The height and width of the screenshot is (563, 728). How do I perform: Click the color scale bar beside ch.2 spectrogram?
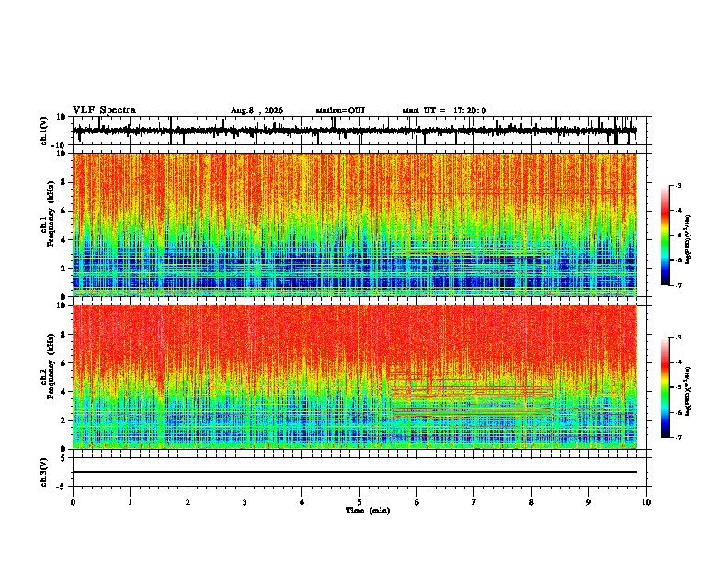[x=665, y=387]
